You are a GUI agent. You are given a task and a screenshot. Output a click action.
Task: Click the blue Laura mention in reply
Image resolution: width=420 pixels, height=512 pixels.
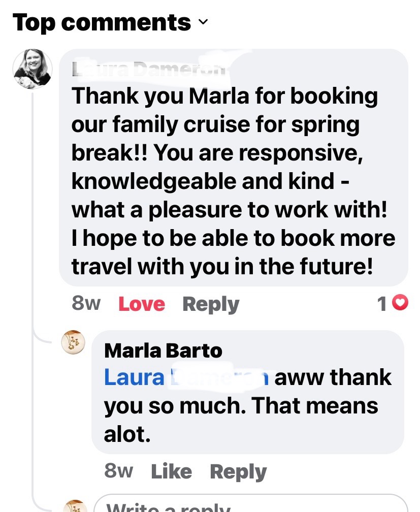pyautogui.click(x=134, y=377)
